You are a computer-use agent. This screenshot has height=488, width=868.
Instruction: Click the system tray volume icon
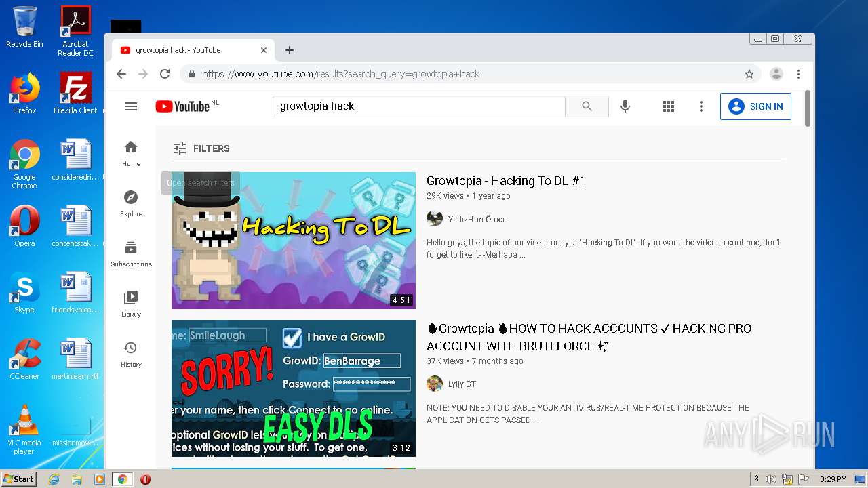tap(771, 479)
